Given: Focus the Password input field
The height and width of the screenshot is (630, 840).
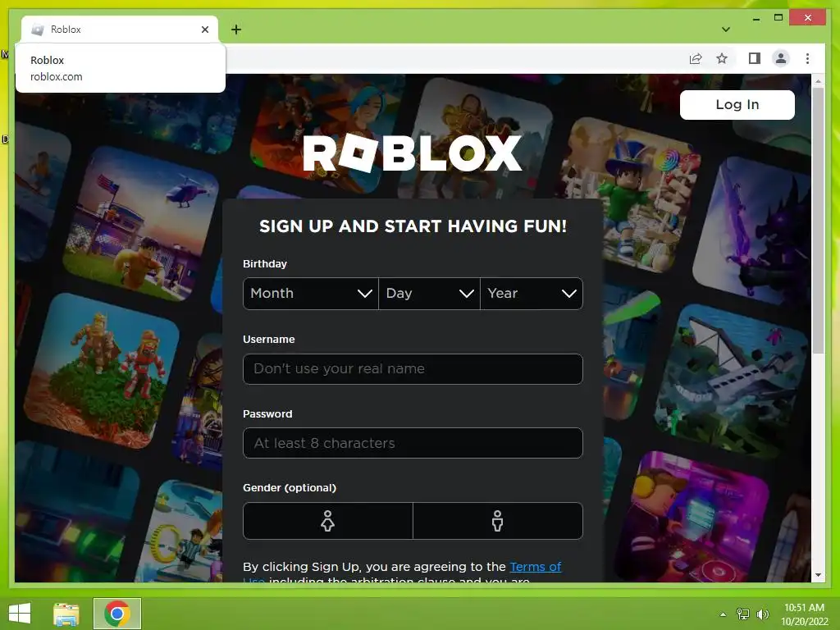Looking at the screenshot, I should click(413, 443).
